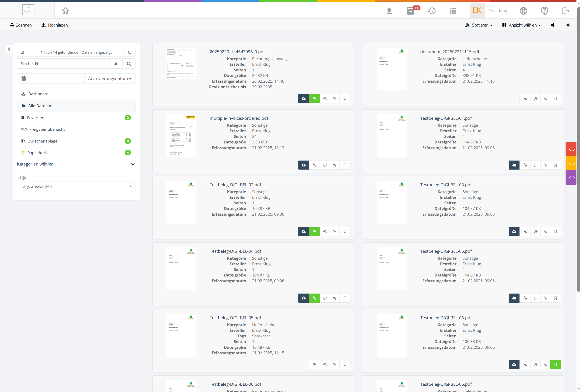The image size is (581, 392).
Task: Click the help question mark icon
Action: pos(544,11)
